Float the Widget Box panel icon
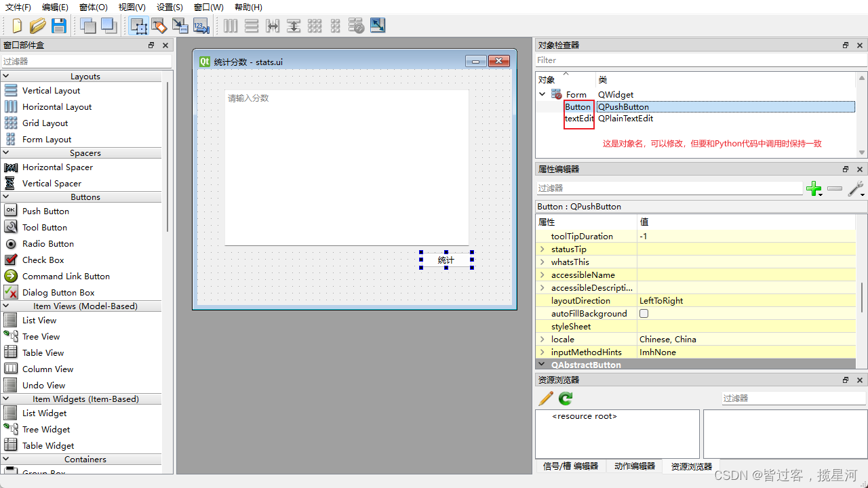 151,45
